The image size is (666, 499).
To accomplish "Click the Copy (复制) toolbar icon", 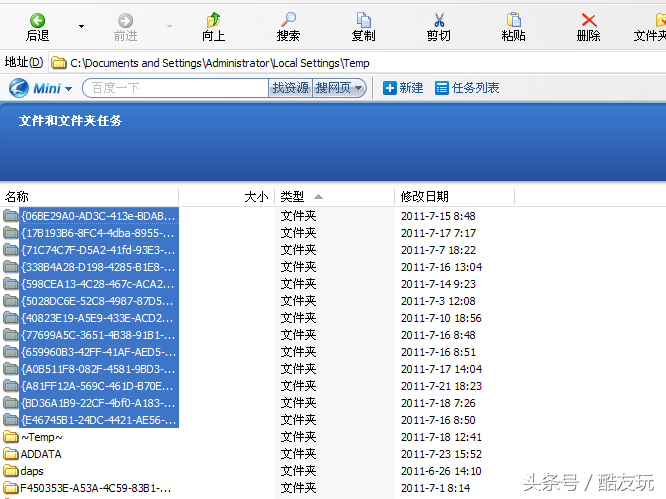I will tap(364, 20).
